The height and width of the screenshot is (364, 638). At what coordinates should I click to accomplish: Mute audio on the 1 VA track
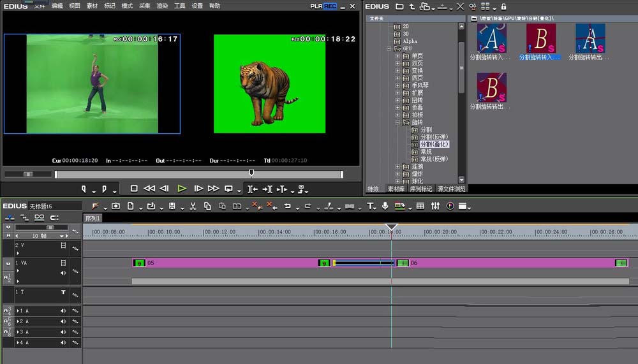coord(63,273)
